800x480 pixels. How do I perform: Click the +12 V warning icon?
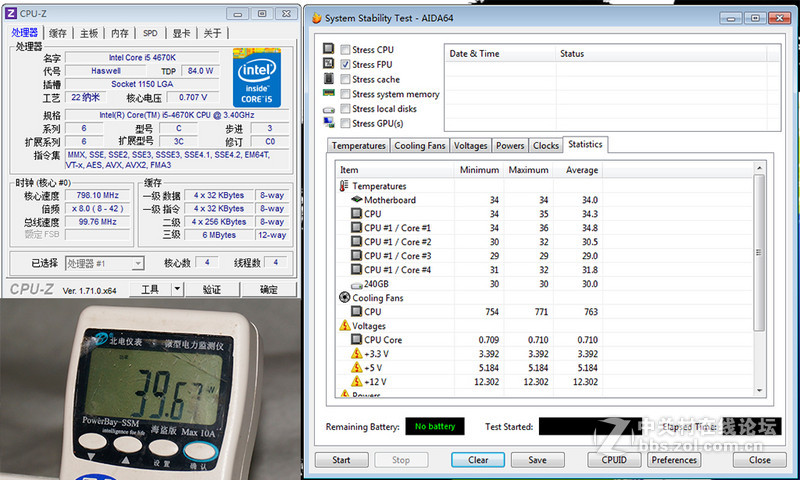357,382
